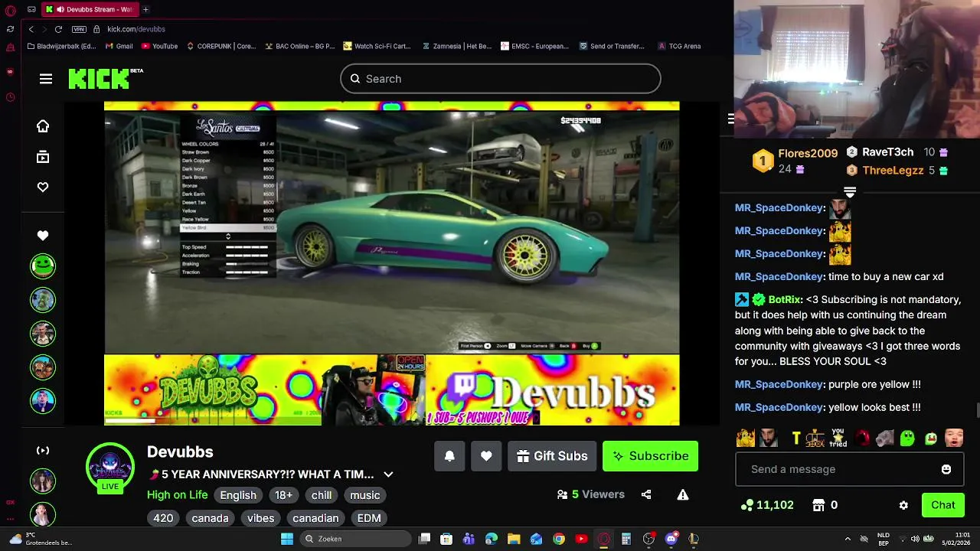Screen dimensions: 980x551
Task: Insert the 'you tried' star emote
Action: 838,439
